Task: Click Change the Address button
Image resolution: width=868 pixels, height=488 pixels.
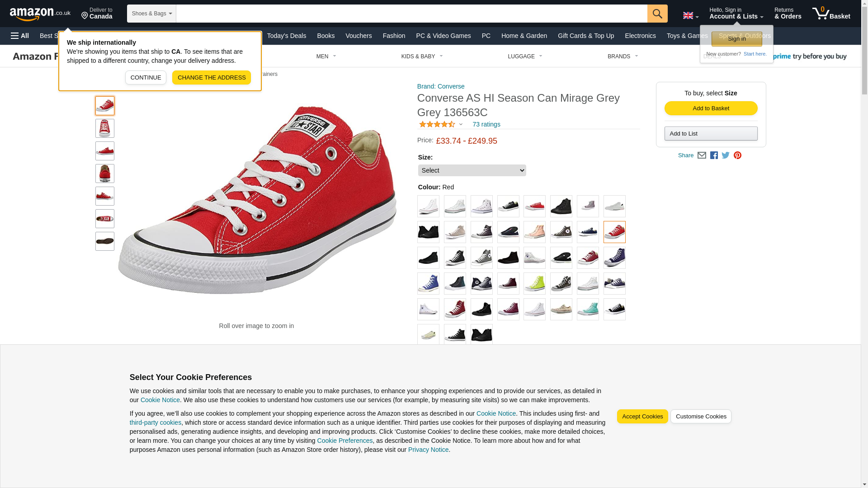Action: (x=211, y=78)
